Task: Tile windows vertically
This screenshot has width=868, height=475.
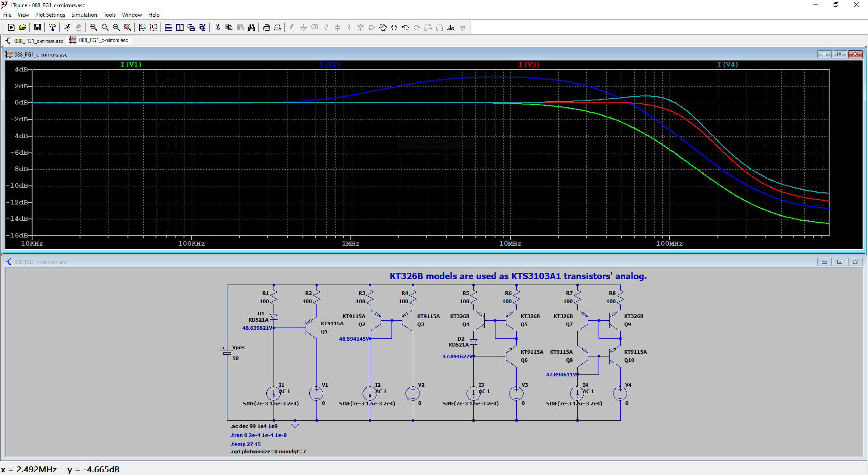Action: pos(180,28)
